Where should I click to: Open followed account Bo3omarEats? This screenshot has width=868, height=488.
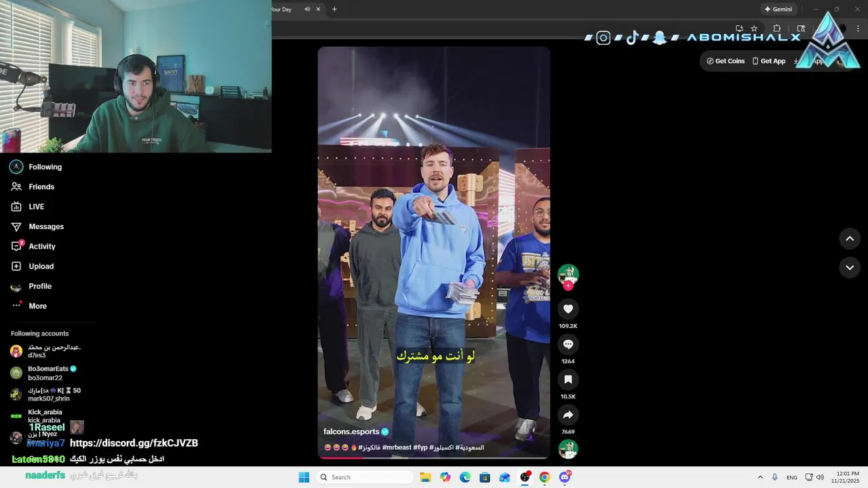(44, 373)
